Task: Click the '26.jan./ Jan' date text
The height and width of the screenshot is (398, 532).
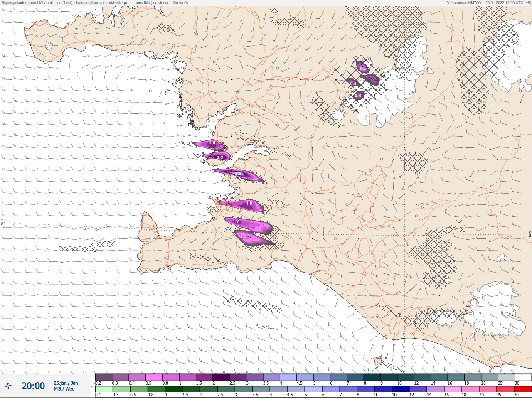Action: [66, 383]
